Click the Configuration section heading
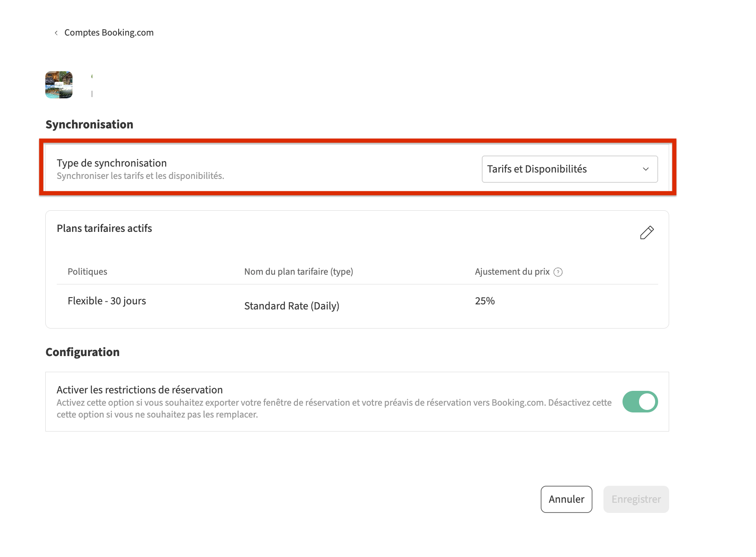The image size is (756, 557). point(83,352)
